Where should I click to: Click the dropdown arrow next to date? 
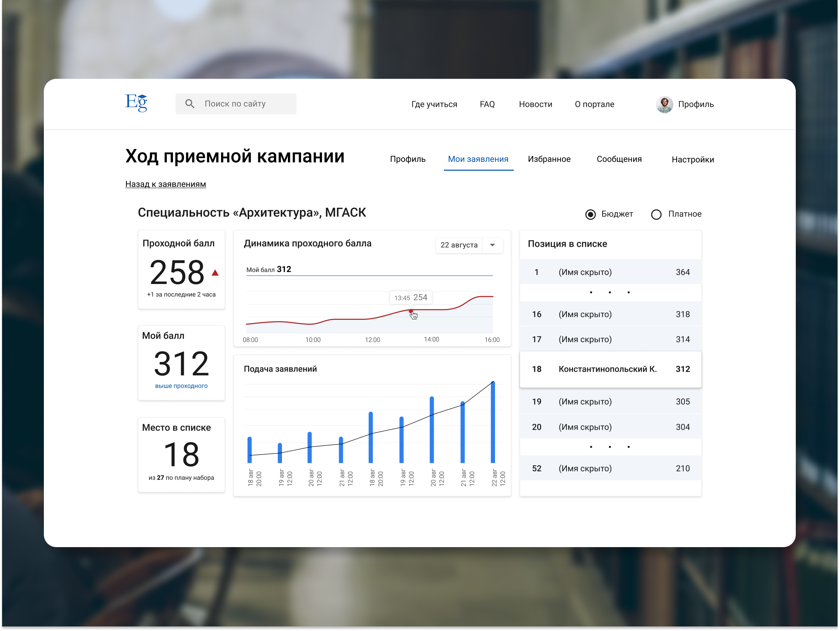tap(492, 245)
